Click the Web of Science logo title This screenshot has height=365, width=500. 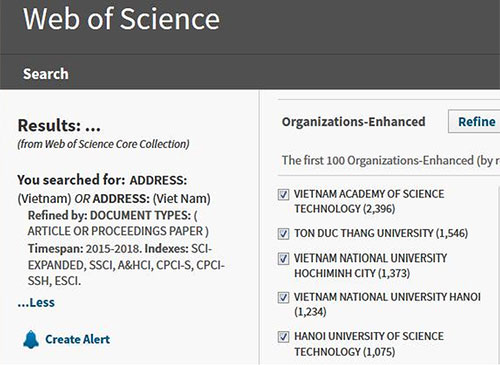pyautogui.click(x=121, y=19)
